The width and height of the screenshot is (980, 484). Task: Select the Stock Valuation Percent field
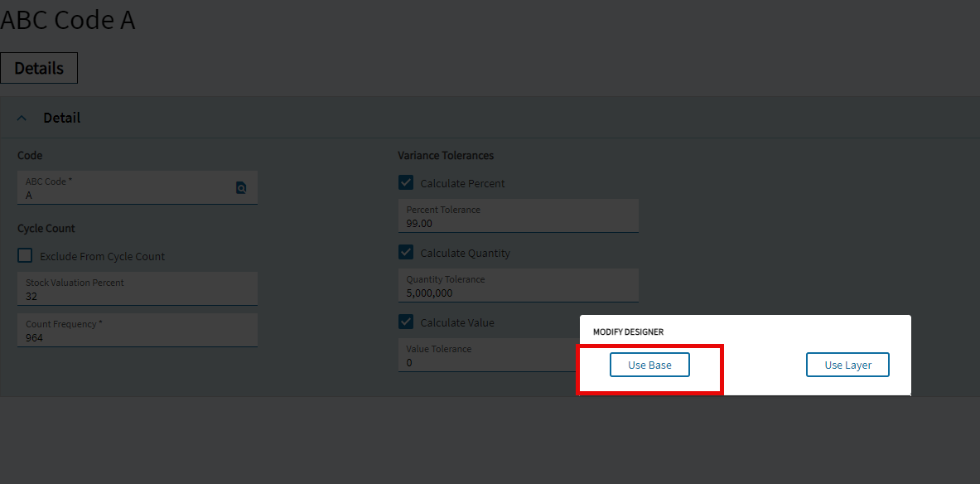(x=138, y=289)
